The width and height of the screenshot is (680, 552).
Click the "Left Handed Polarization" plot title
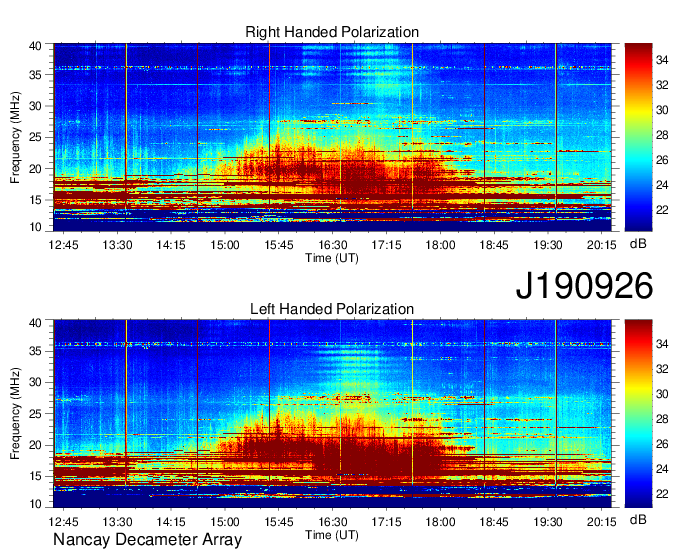pyautogui.click(x=332, y=309)
